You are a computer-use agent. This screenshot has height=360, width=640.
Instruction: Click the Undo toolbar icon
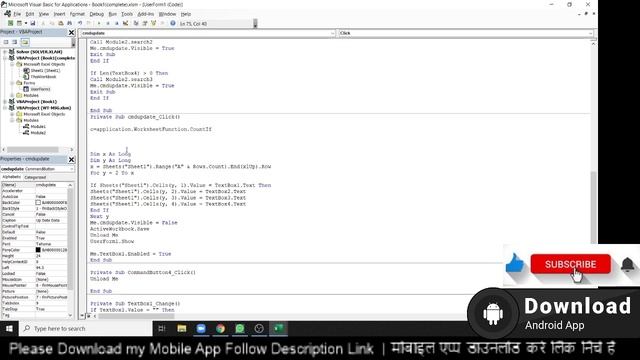pyautogui.click(x=80, y=23)
